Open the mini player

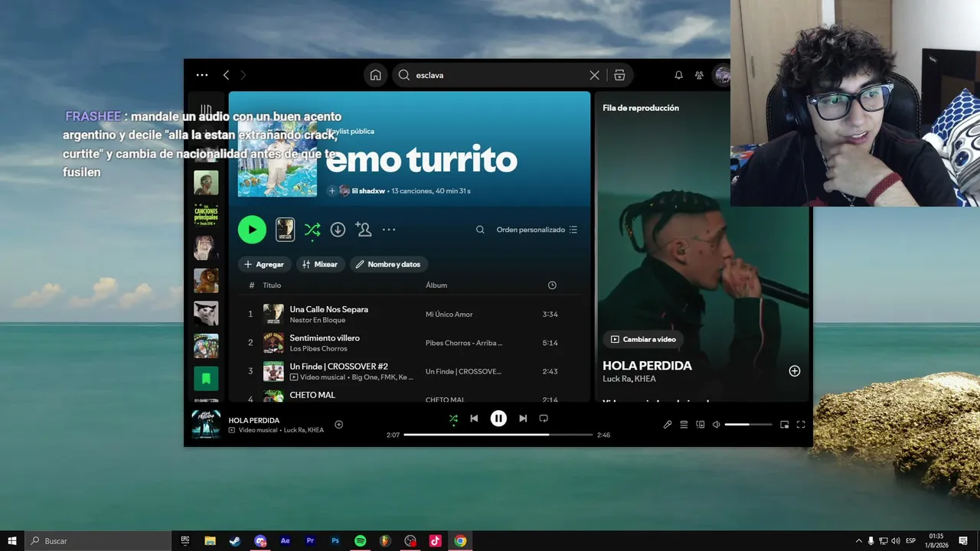click(x=784, y=425)
